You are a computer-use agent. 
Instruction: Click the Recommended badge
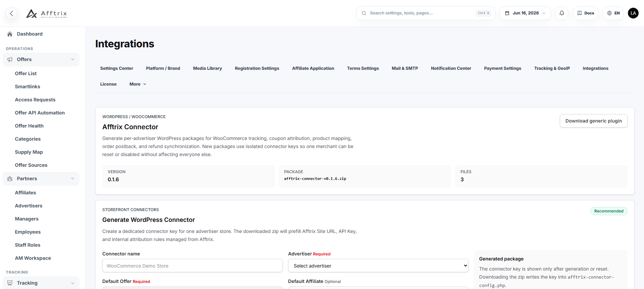click(609, 211)
